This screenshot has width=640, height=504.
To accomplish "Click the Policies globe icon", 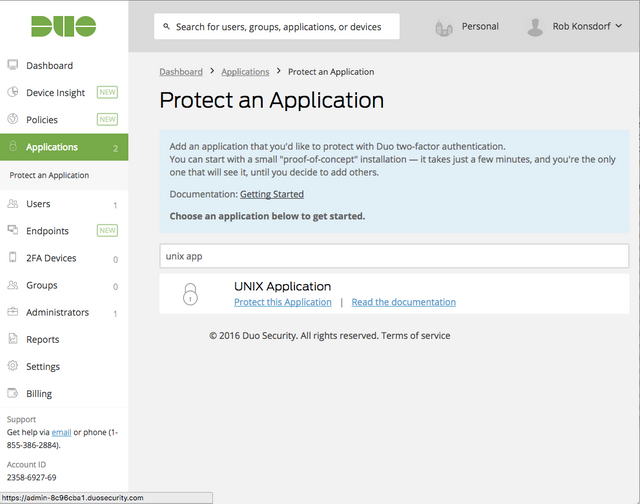I will tap(13, 119).
